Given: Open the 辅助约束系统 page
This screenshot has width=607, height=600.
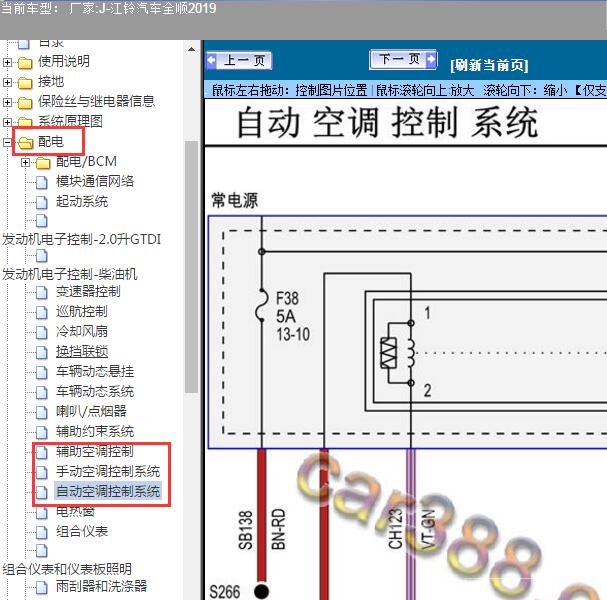Looking at the screenshot, I should (x=95, y=432).
